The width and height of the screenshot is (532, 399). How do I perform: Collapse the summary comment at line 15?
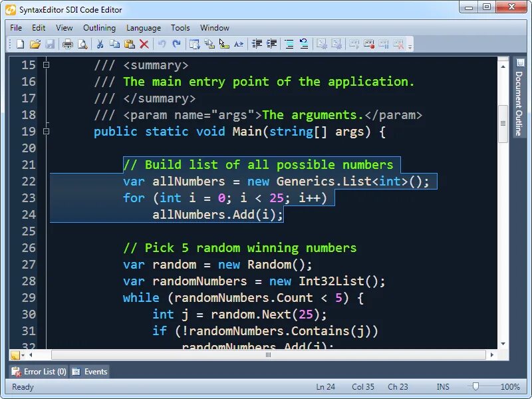point(47,65)
